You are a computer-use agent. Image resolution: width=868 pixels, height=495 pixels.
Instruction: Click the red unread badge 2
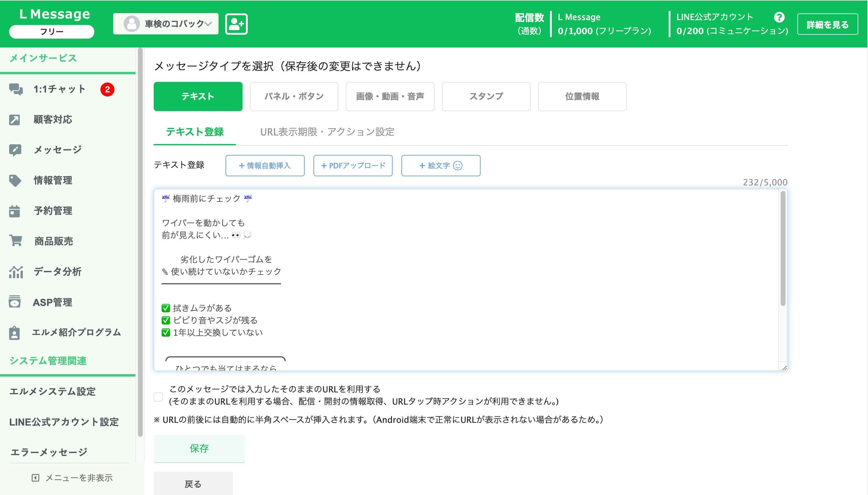pyautogui.click(x=107, y=90)
